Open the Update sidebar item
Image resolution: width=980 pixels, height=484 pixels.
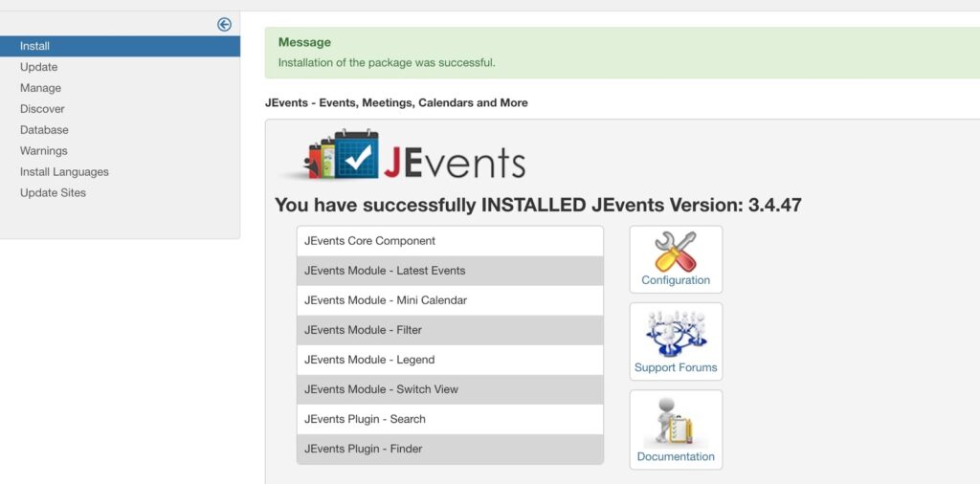pyautogui.click(x=38, y=67)
